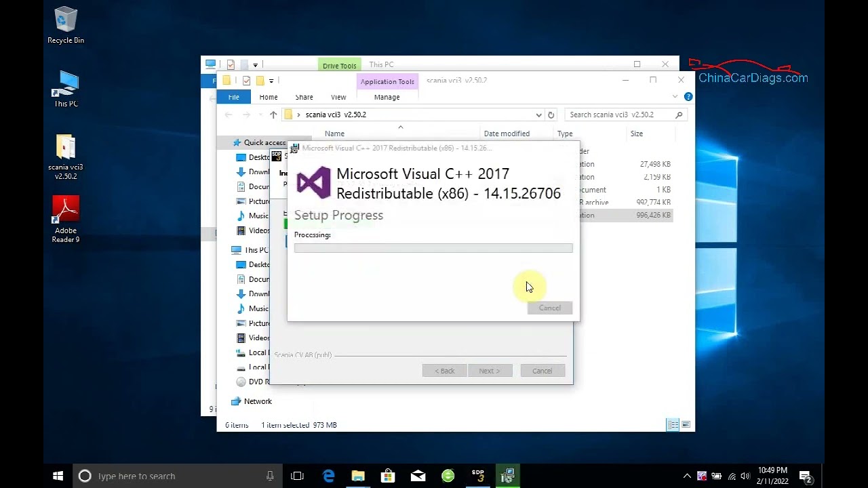Select This PC in the navigation pane
This screenshot has width=868, height=488.
256,250
